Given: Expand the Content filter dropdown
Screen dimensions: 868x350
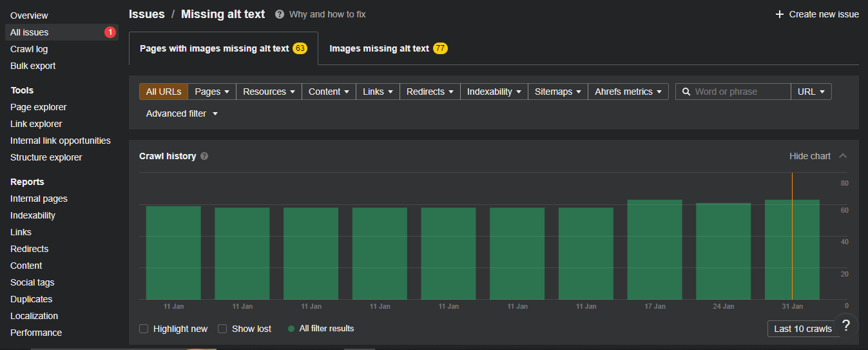Looking at the screenshot, I should point(329,92).
